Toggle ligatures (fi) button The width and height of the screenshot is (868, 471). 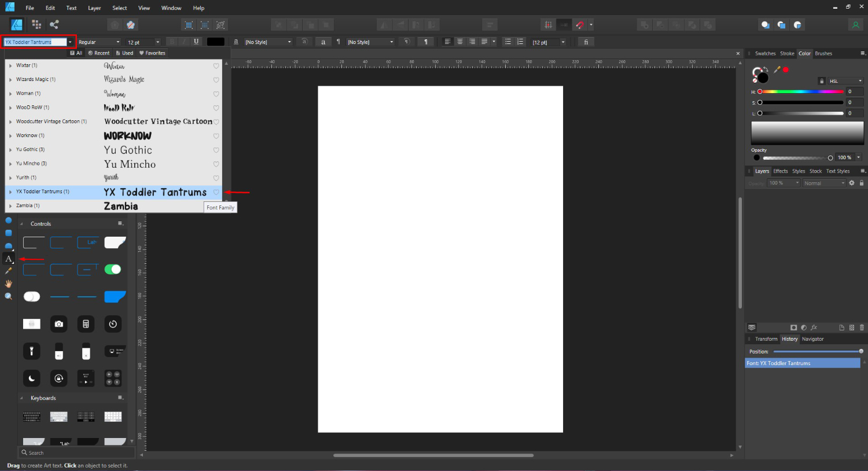point(586,42)
